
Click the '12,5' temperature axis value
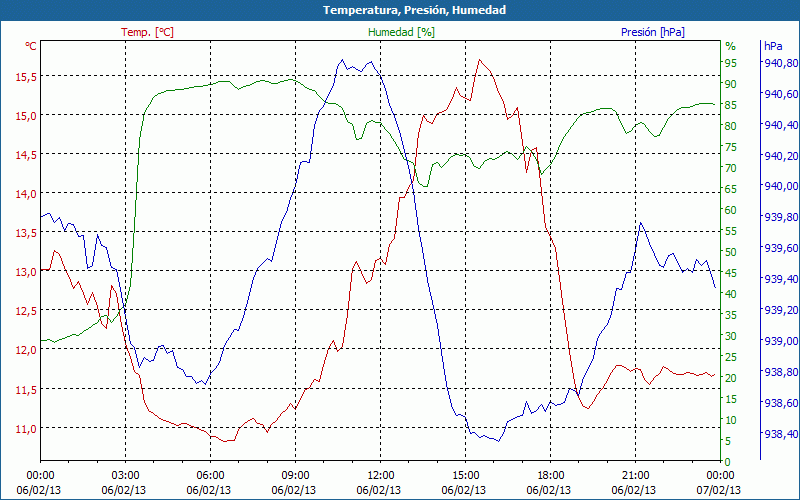click(x=26, y=311)
